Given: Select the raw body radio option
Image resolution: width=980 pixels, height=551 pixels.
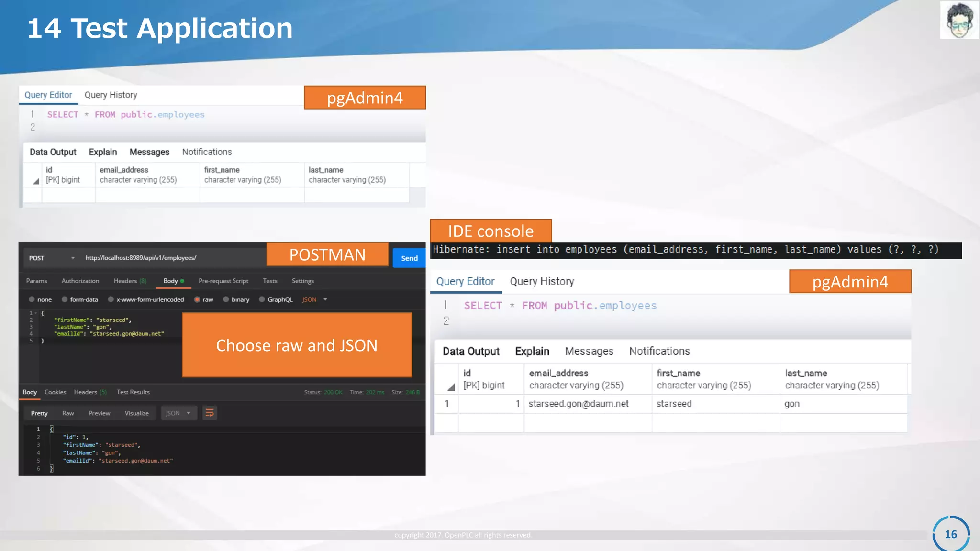Looking at the screenshot, I should pos(197,299).
